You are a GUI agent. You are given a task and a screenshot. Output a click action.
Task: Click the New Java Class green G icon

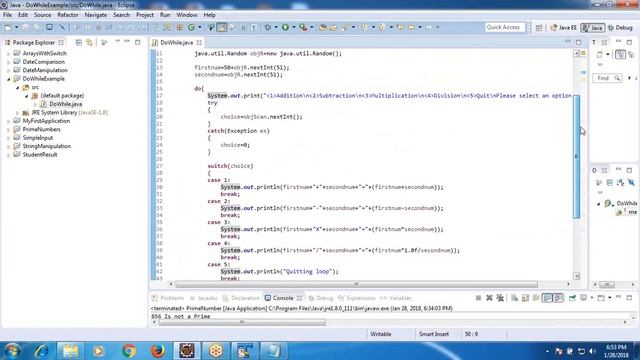[x=191, y=27]
